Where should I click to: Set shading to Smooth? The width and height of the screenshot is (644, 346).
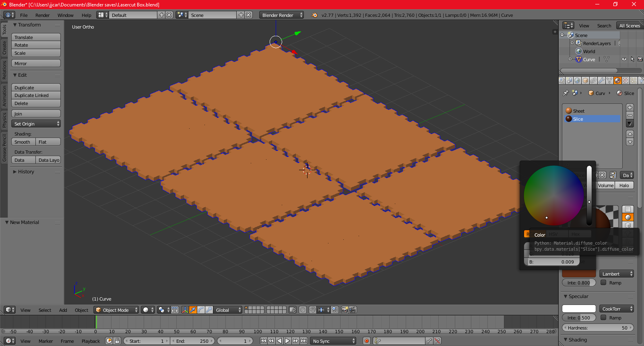pos(23,142)
